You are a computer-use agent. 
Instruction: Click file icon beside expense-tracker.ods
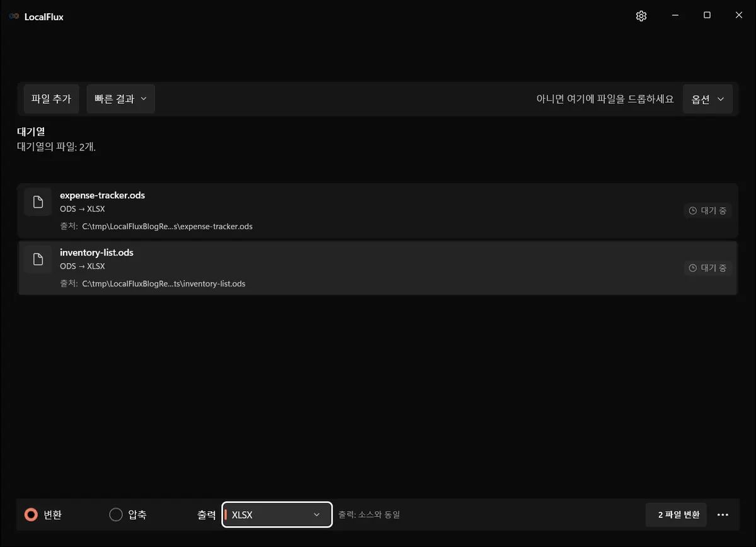38,202
